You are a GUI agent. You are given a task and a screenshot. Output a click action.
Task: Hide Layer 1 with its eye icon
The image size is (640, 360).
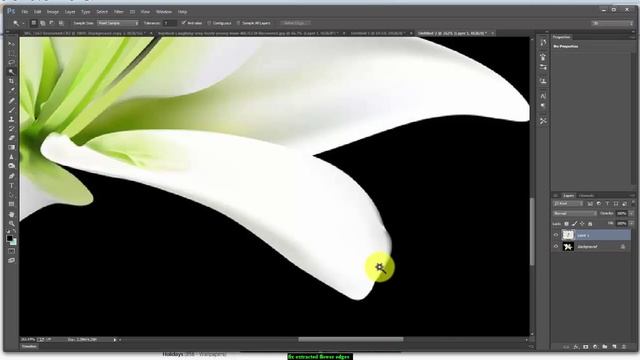[x=556, y=235]
